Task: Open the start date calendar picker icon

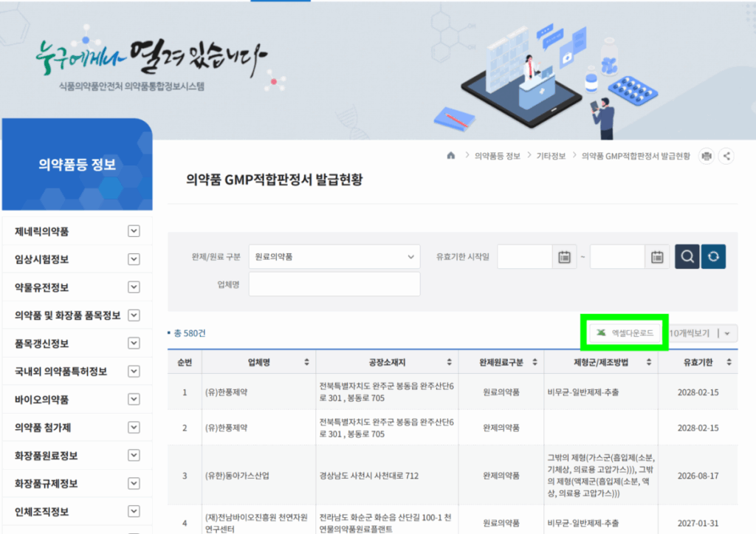Action: coord(564,257)
